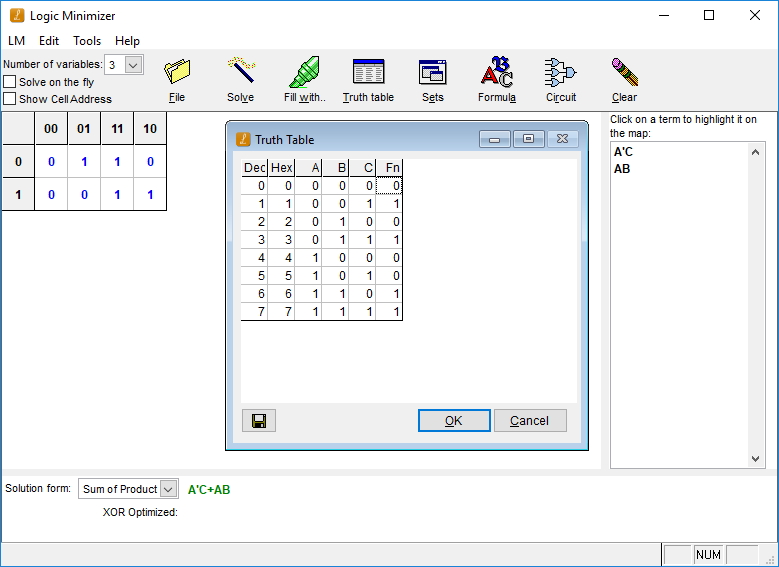The height and width of the screenshot is (567, 779).
Task: Toggle Karnaugh cell row 0 column 10
Action: click(x=150, y=162)
